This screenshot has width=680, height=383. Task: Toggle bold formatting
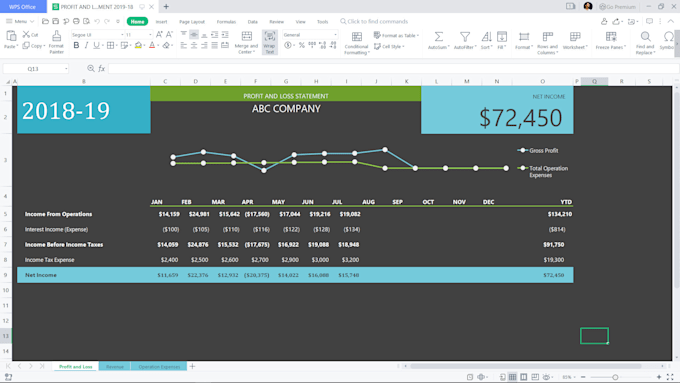click(x=76, y=46)
